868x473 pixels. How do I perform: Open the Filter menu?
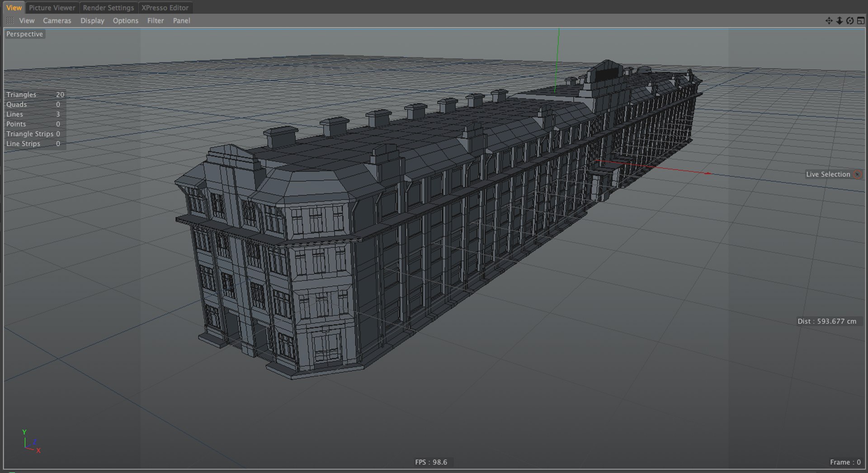tap(156, 21)
